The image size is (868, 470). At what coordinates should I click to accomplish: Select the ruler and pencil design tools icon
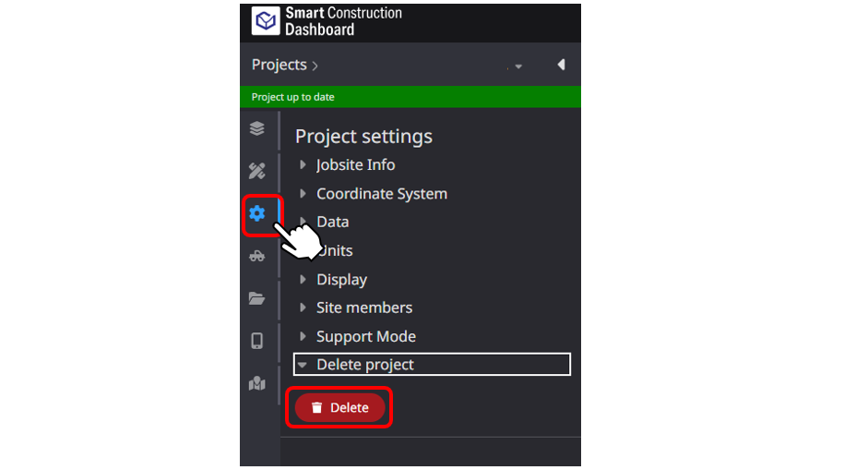tap(256, 171)
